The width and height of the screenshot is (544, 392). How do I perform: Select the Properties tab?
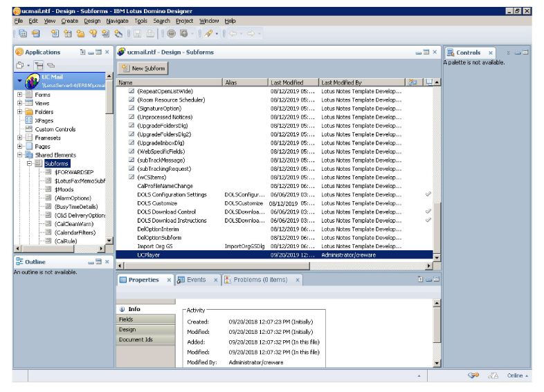point(144,280)
